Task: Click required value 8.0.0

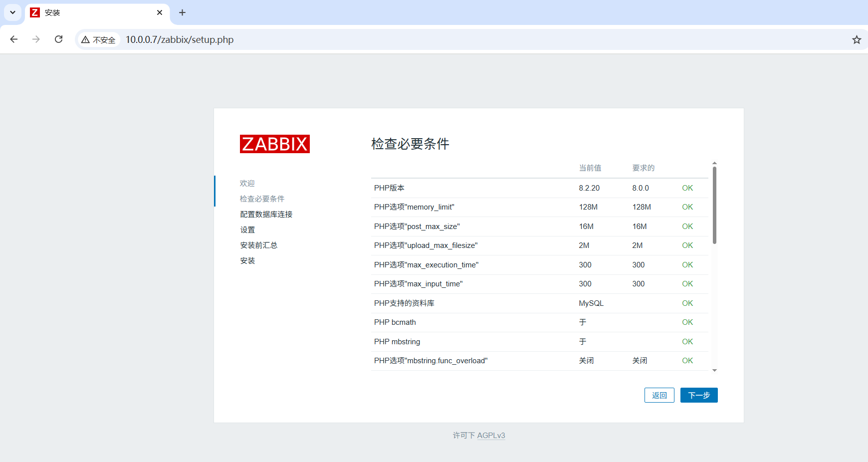Action: (641, 188)
